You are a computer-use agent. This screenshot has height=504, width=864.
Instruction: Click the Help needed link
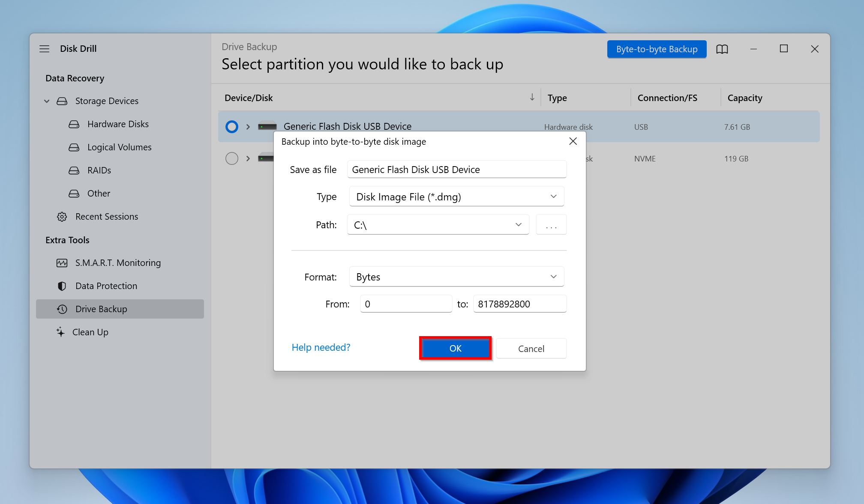(x=321, y=347)
